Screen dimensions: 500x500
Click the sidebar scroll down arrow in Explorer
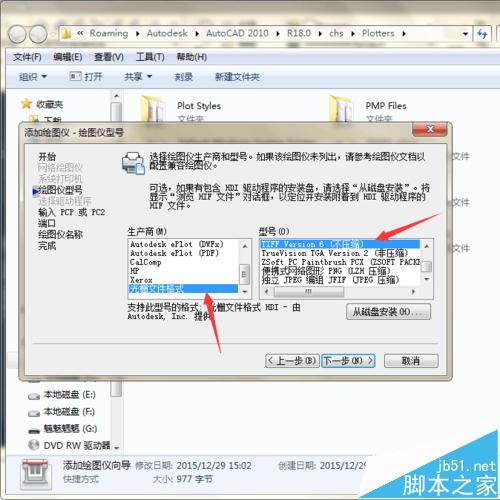click(116, 448)
